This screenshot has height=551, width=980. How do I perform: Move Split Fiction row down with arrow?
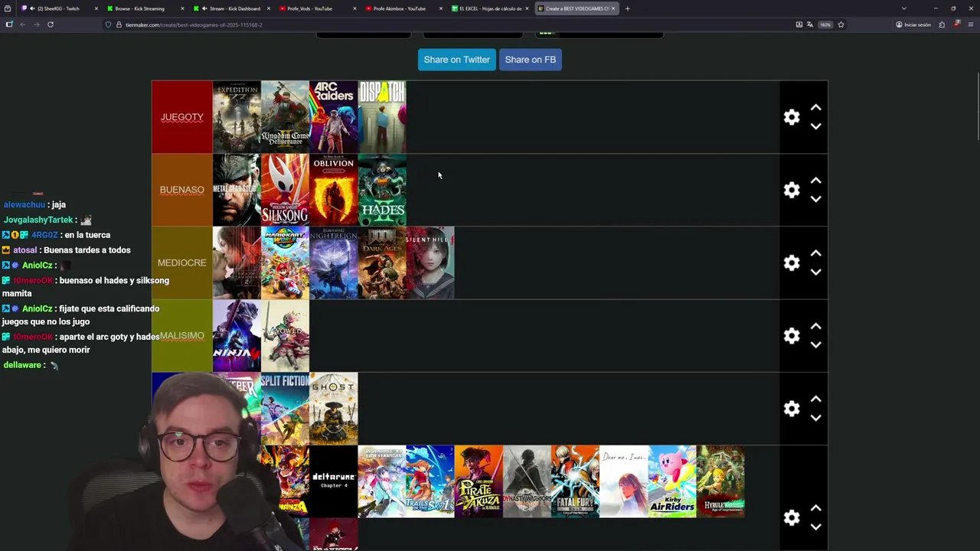click(816, 418)
